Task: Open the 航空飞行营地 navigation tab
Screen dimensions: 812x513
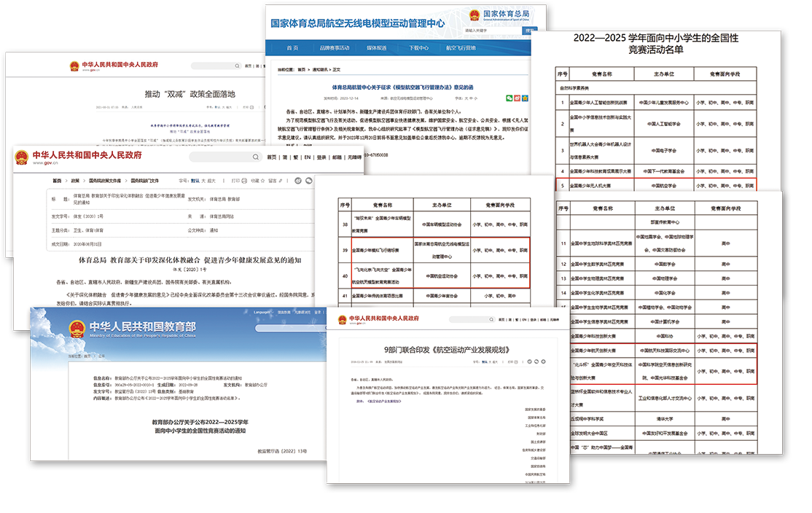Action: click(461, 47)
